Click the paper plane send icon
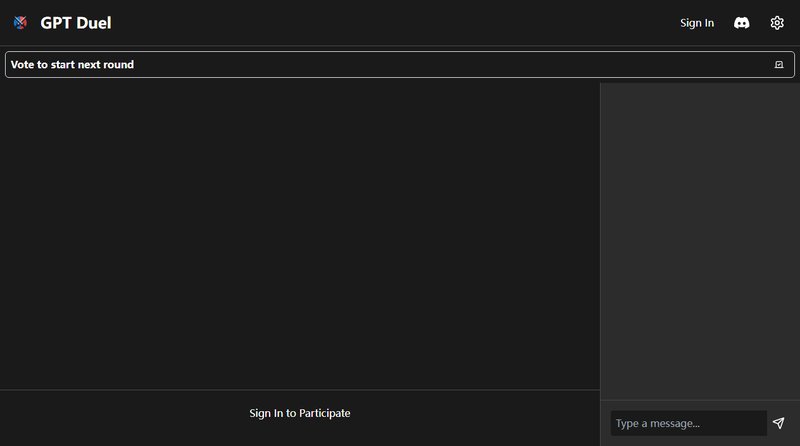Image resolution: width=800 pixels, height=446 pixels. click(x=779, y=423)
